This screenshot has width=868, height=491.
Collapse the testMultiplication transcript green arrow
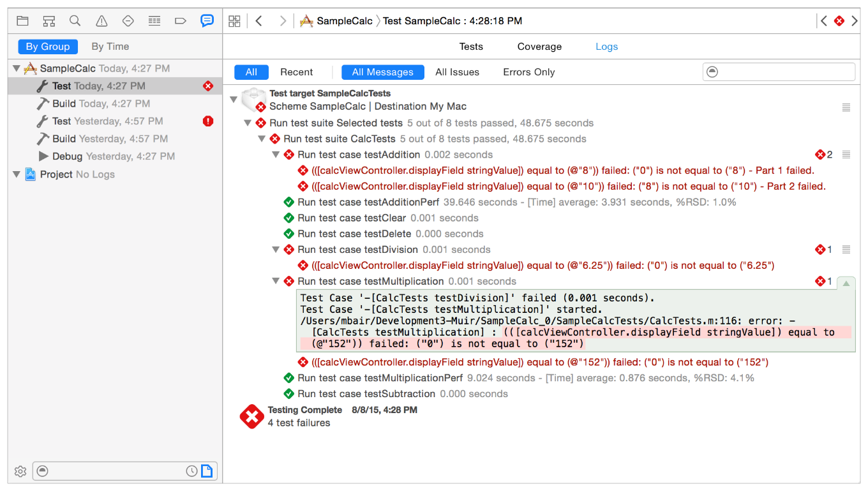(x=846, y=282)
